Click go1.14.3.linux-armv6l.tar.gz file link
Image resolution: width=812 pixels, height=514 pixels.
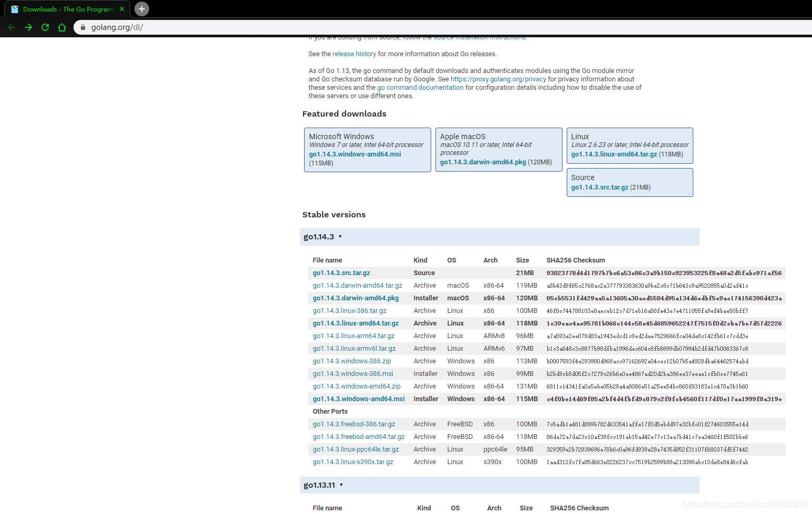(x=355, y=349)
